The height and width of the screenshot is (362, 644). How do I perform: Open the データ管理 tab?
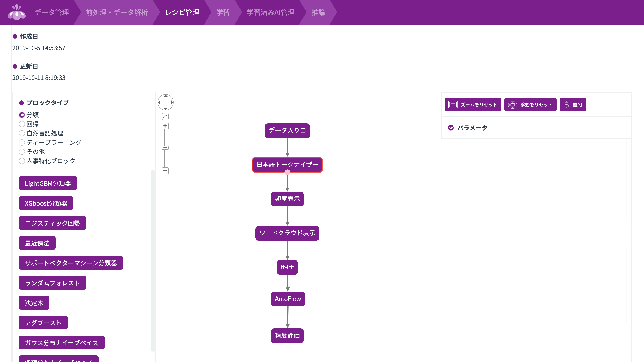pyautogui.click(x=52, y=12)
